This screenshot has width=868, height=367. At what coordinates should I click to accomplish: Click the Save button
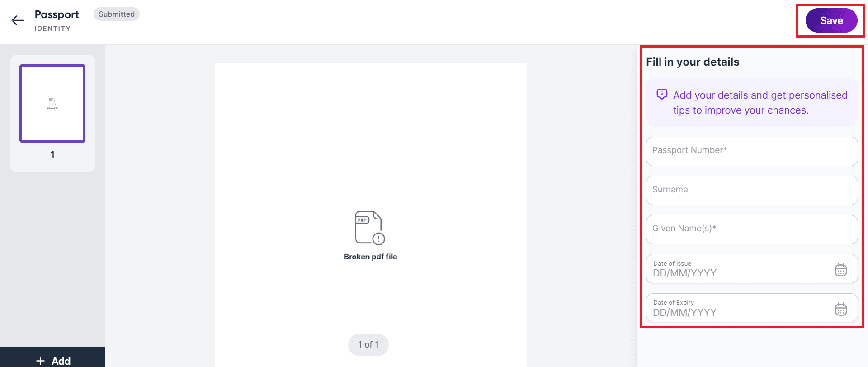831,20
